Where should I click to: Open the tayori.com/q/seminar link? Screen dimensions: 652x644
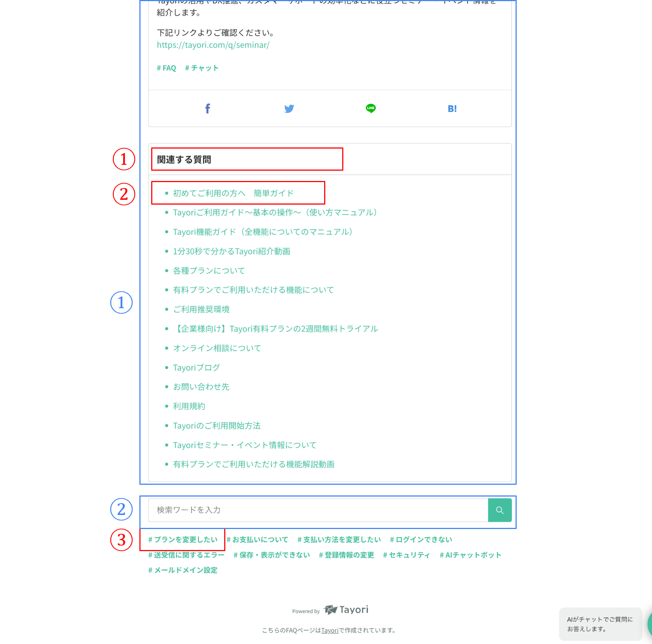[x=213, y=45]
